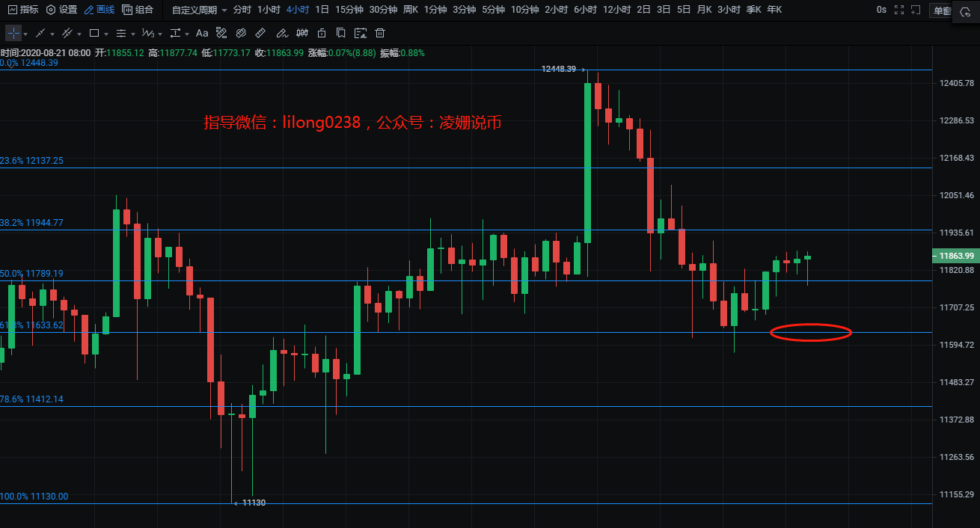
Task: Click the 单窗 window layout button
Action: click(x=940, y=10)
